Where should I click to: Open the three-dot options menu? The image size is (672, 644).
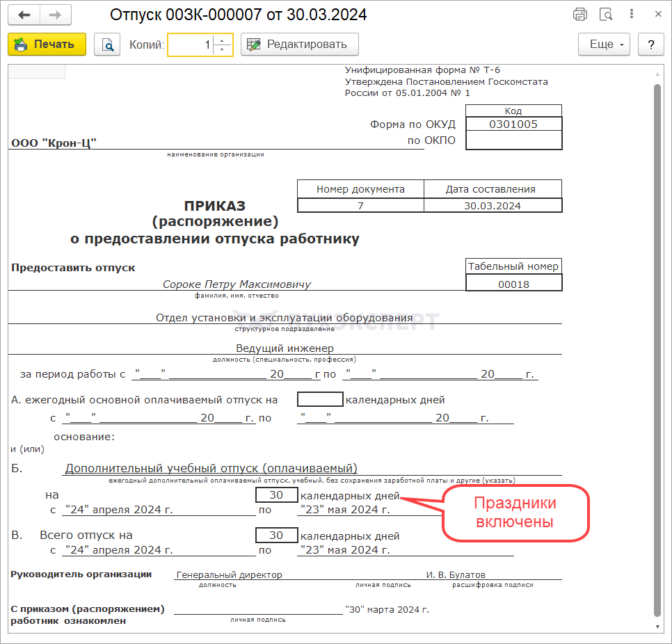[x=631, y=15]
